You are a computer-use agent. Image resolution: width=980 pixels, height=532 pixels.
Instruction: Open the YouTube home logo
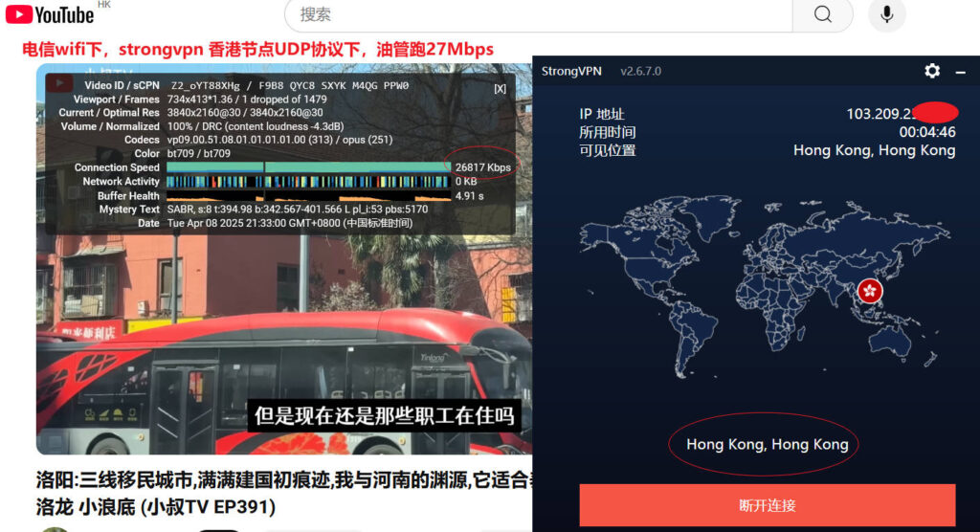[x=50, y=13]
